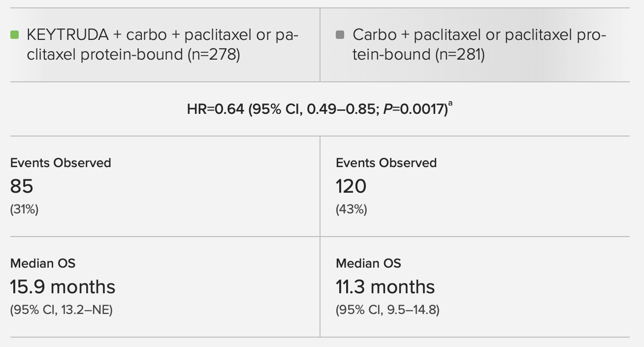The image size is (644, 347).
Task: Select the KEYTRUDA + carbo + paclitaxel header
Action: [x=162, y=44]
